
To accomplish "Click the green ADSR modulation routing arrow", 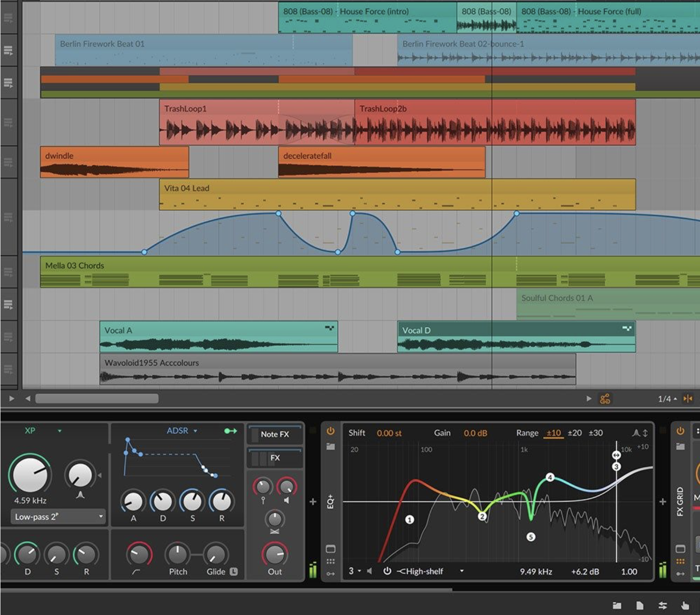I will click(231, 430).
